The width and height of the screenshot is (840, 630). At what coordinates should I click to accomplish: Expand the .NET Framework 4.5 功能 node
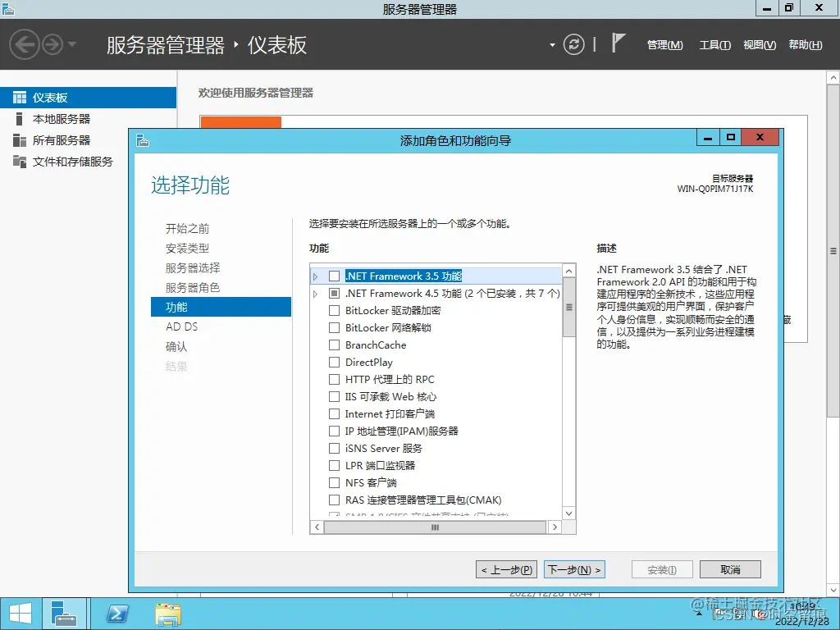(314, 293)
